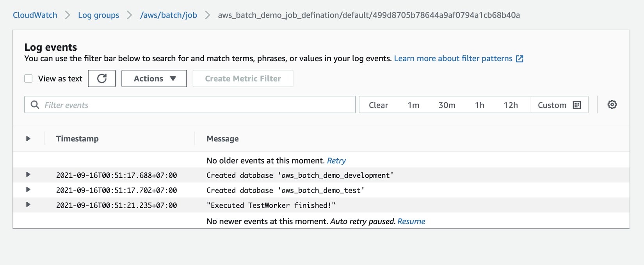Expand all log events via header arrow
This screenshot has height=265, width=644.
(28, 139)
